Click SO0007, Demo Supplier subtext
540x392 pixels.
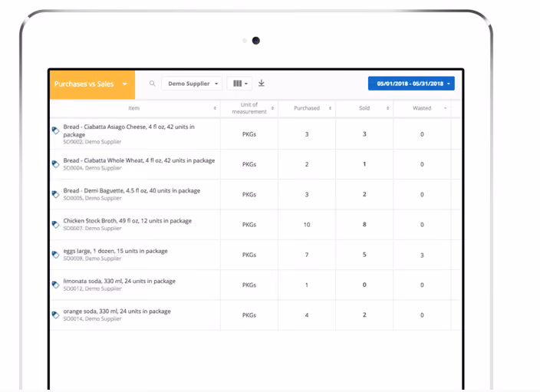(92, 229)
